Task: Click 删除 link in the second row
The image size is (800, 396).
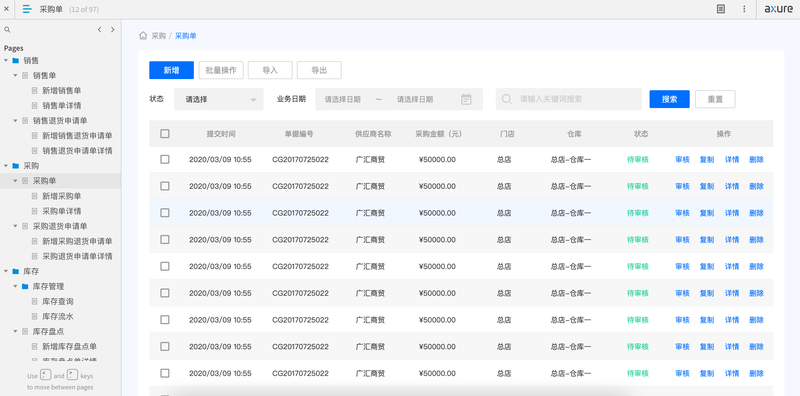Action: [x=756, y=186]
